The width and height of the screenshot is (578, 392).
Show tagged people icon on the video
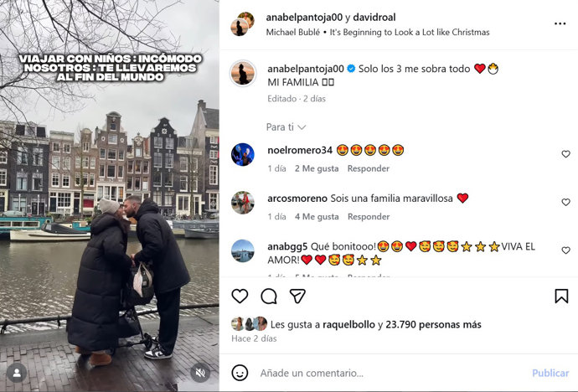coord(17,373)
